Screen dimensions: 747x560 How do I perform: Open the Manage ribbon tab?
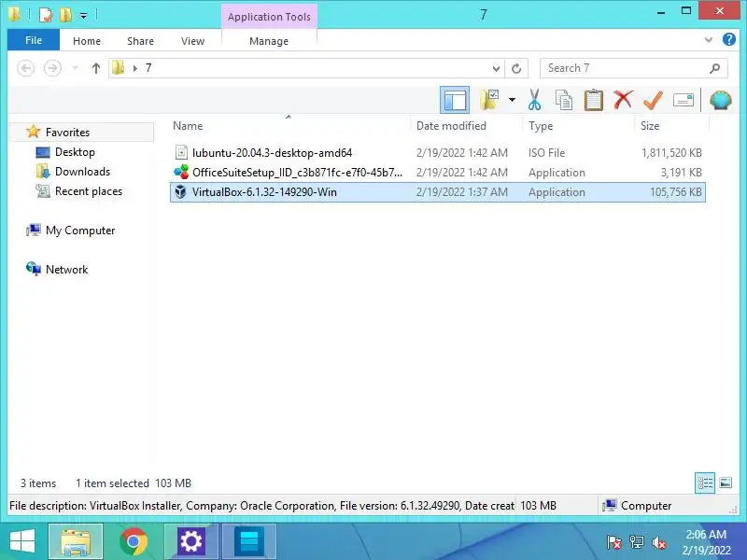point(269,41)
